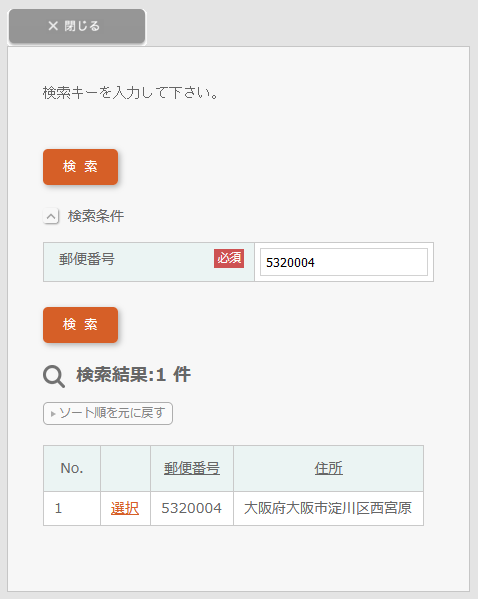Click the 検索結果:1 件 heading
The width and height of the screenshot is (478, 599).
pyautogui.click(x=133, y=374)
